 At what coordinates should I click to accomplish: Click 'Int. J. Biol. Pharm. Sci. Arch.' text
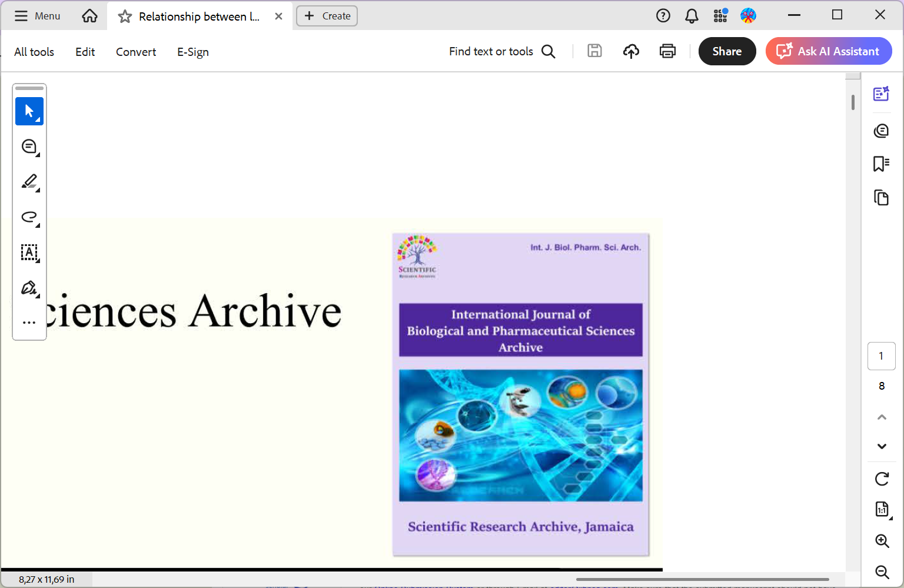[586, 247]
